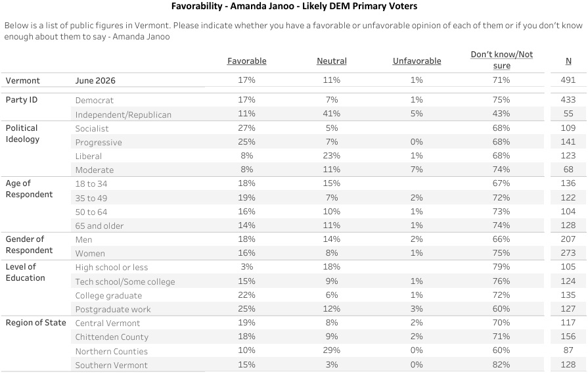Click the June 2026 row label

click(x=95, y=81)
